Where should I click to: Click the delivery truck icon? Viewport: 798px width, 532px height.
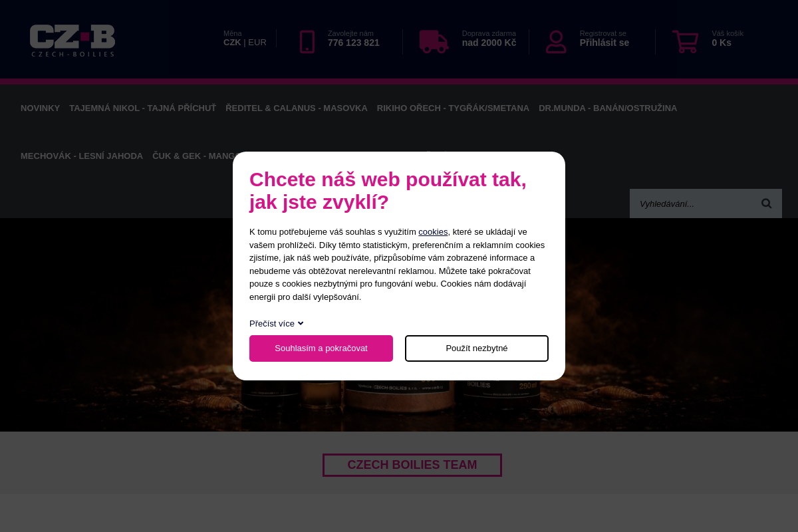[434, 41]
